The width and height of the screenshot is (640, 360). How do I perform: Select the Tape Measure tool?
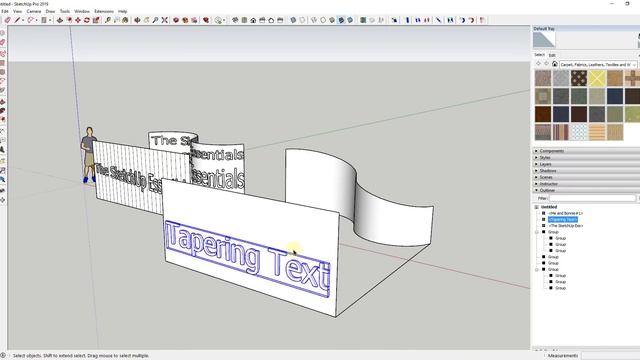point(108,20)
